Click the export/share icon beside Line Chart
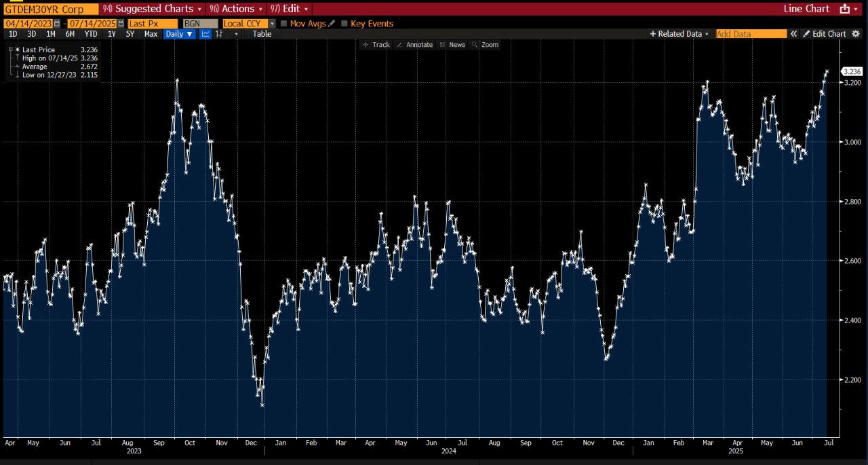Viewport: 868px width, 465px height. click(844, 9)
